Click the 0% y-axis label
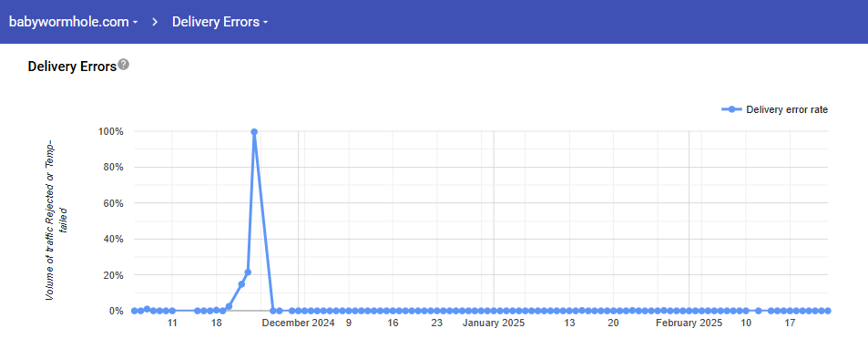Image resolution: width=868 pixels, height=349 pixels. pyautogui.click(x=117, y=312)
